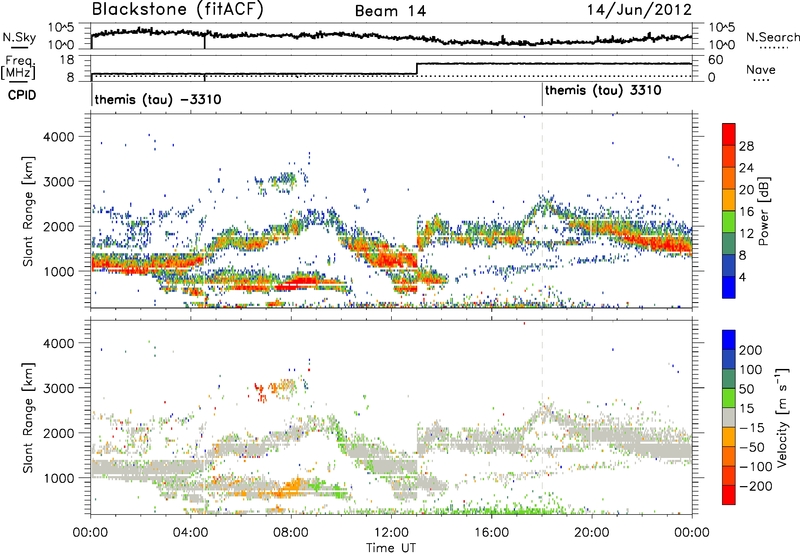Click the '20:00' time axis label

tap(592, 533)
